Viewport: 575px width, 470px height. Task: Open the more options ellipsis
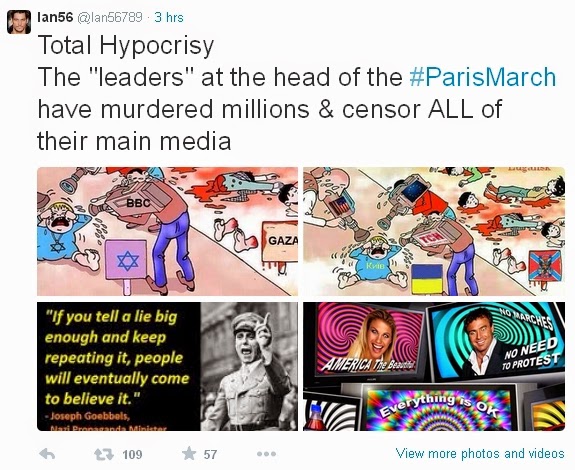(267, 454)
